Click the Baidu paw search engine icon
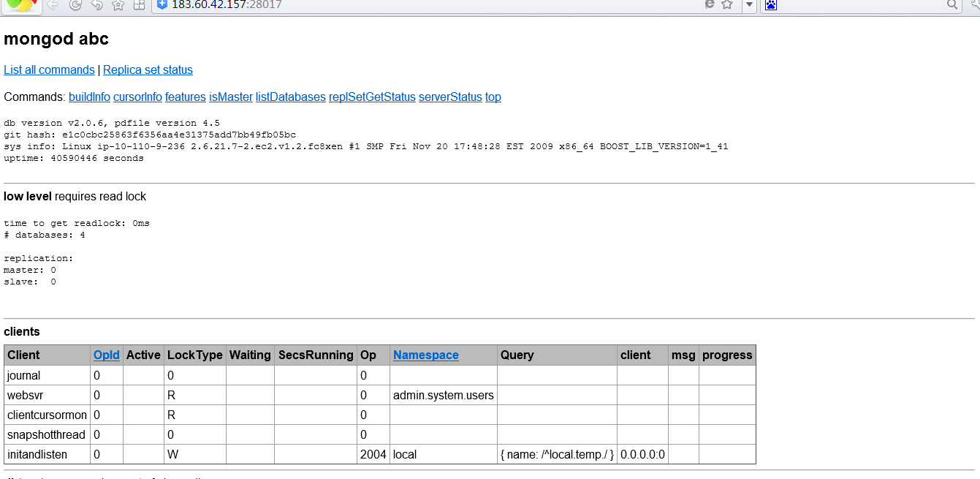The height and width of the screenshot is (479, 980). point(771,5)
